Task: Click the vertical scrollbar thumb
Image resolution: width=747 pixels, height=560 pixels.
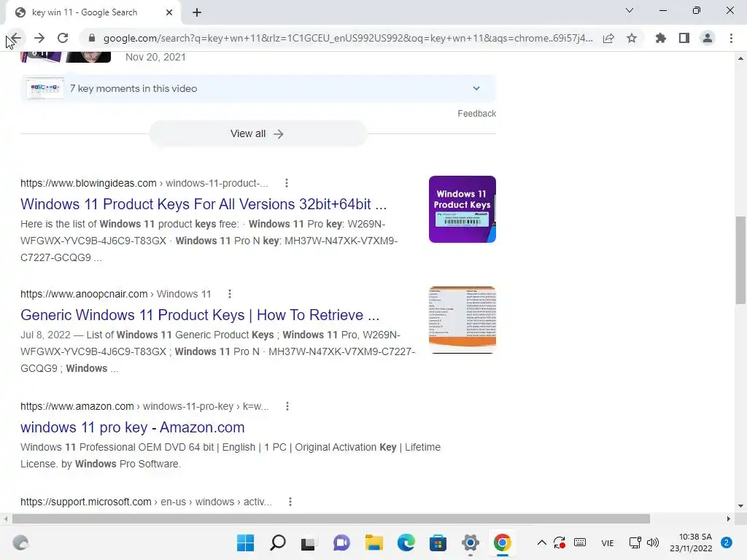Action: pyautogui.click(x=740, y=260)
